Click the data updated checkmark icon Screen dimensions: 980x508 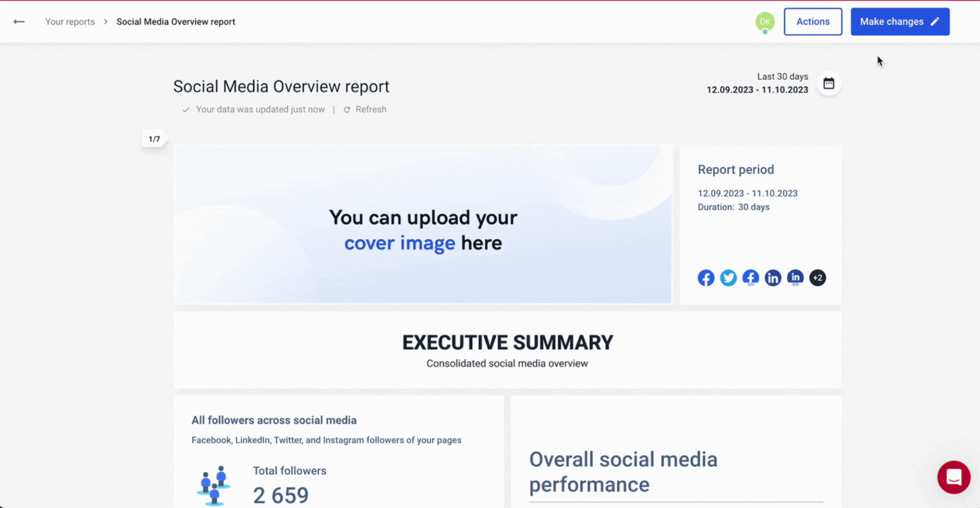(186, 110)
